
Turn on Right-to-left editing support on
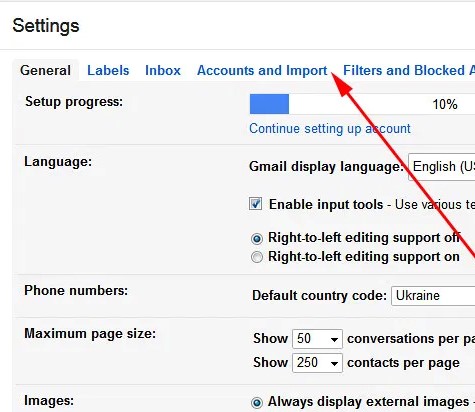(257, 257)
